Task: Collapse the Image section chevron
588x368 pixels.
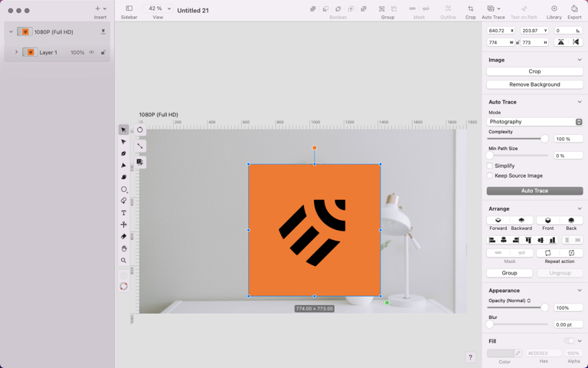Action: tap(580, 60)
